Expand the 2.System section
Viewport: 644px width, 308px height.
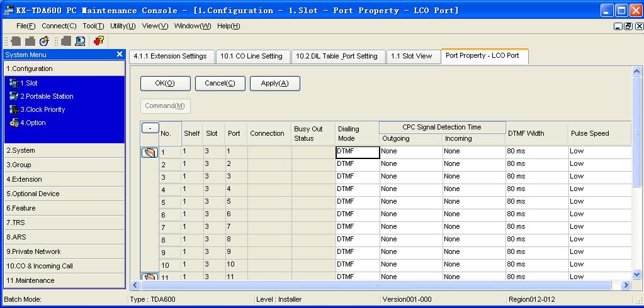[x=64, y=150]
